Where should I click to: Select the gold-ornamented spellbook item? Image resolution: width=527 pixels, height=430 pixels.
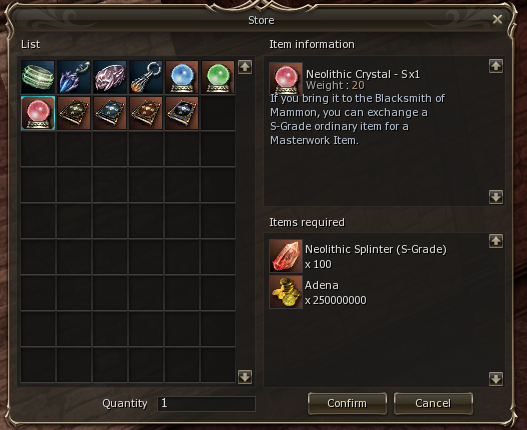74,113
